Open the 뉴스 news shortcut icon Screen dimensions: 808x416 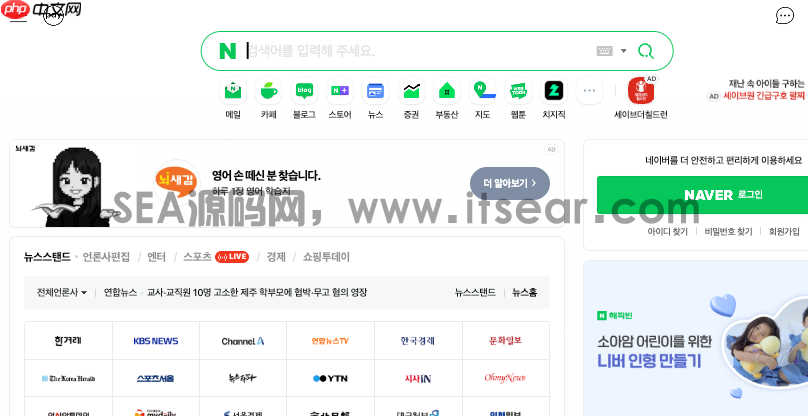pos(375,91)
